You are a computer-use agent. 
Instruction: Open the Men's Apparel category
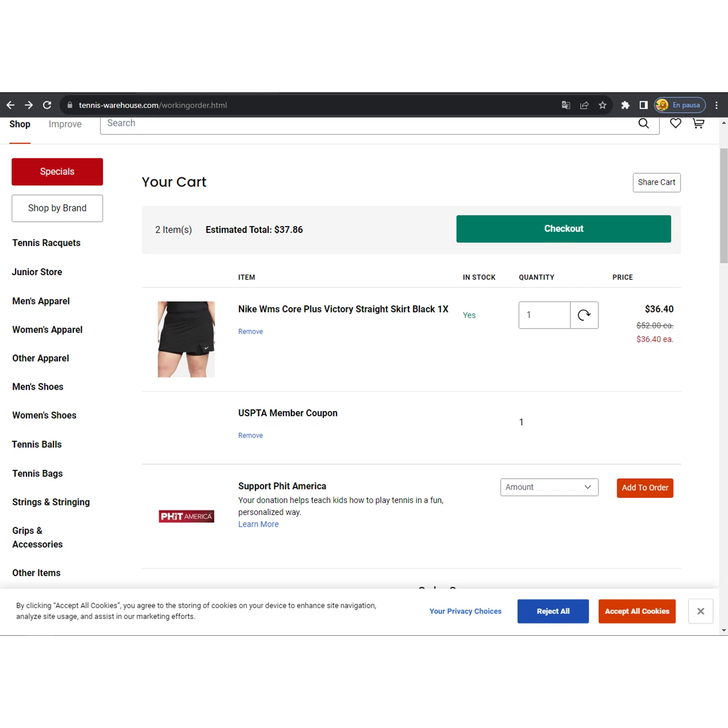(x=41, y=301)
